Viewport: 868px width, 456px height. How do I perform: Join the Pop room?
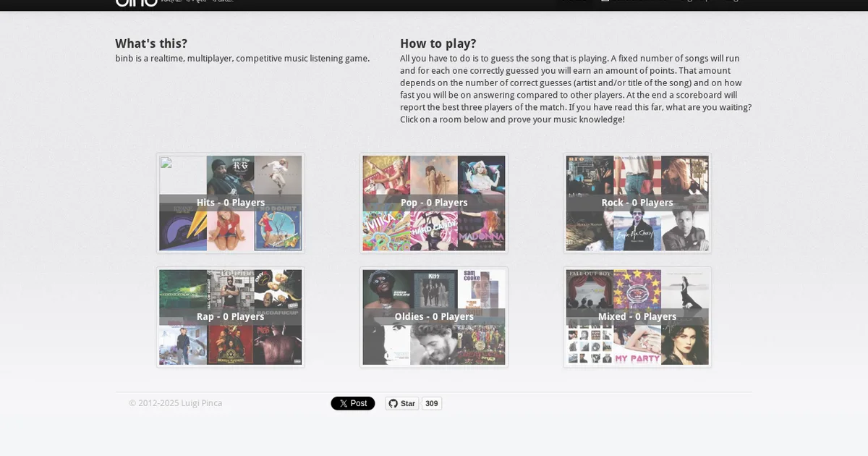tap(434, 203)
